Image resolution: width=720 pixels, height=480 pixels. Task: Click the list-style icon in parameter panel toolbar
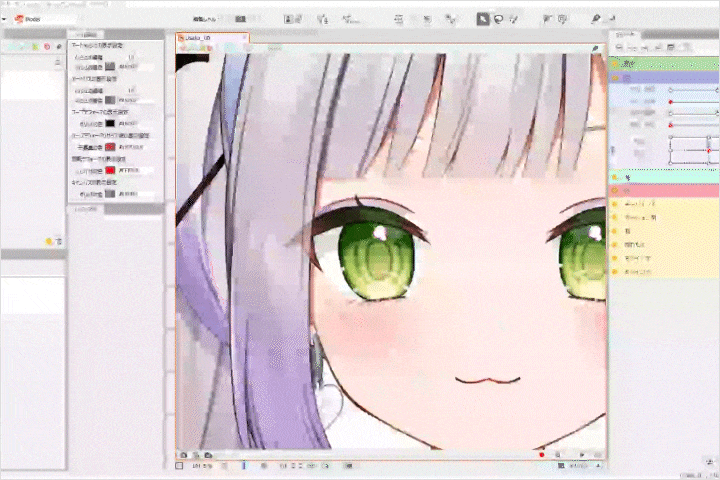[670, 47]
